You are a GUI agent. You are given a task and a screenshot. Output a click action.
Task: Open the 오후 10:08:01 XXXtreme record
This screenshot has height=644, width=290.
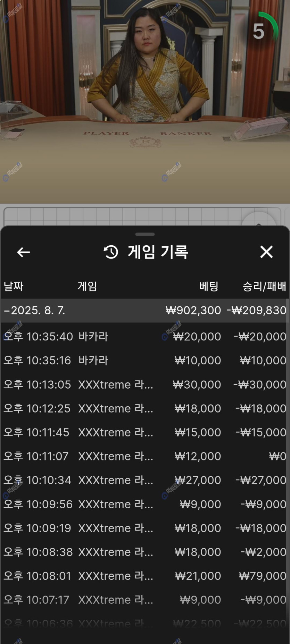click(x=145, y=576)
